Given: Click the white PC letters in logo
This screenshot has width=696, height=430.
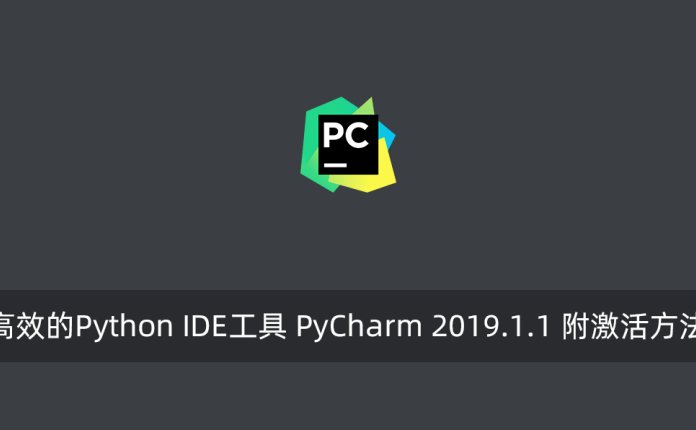Looking at the screenshot, I should [346, 135].
